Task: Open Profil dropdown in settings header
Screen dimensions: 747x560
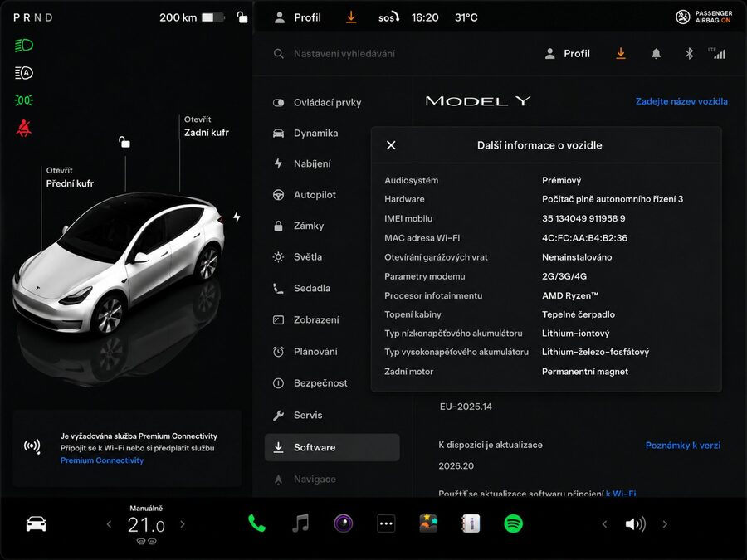Action: (568, 54)
